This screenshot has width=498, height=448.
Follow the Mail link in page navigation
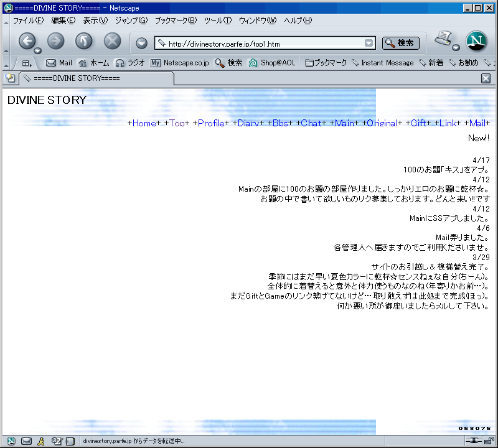(477, 123)
